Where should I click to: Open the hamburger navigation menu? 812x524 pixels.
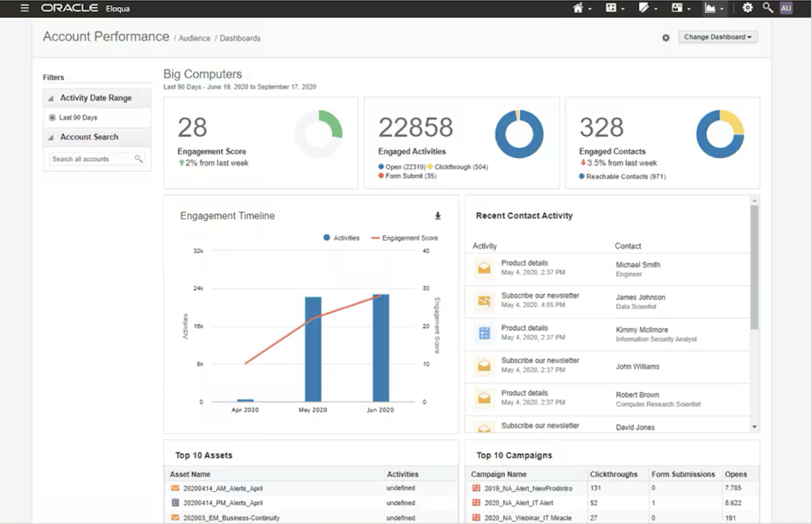[x=25, y=8]
